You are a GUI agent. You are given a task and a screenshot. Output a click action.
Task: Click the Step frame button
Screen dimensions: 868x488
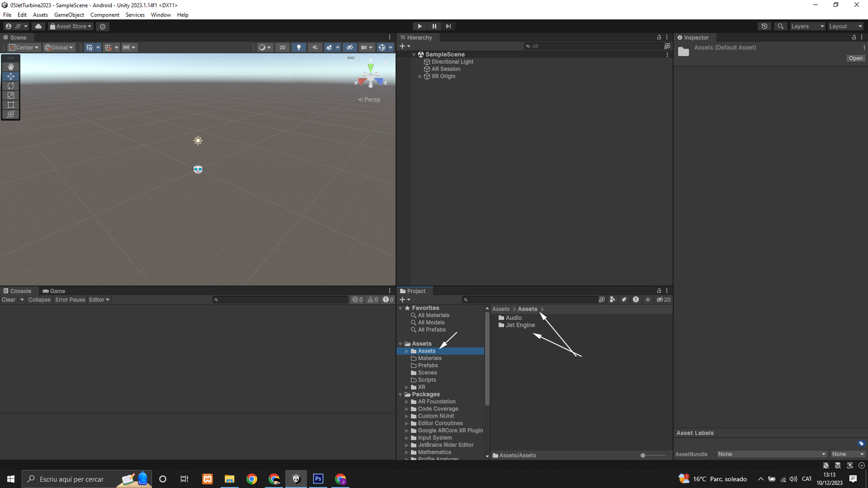coord(448,26)
